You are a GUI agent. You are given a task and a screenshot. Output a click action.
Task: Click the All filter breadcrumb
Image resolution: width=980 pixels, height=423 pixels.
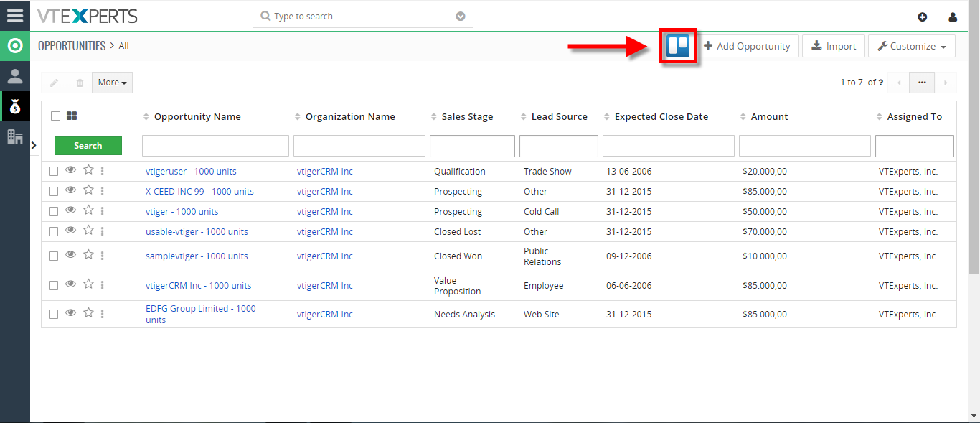coord(124,46)
